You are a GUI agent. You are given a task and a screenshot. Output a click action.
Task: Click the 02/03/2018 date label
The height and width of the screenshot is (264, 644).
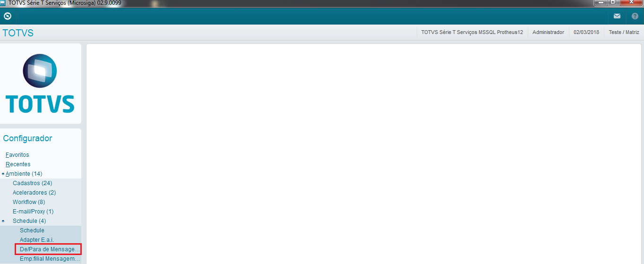click(586, 32)
